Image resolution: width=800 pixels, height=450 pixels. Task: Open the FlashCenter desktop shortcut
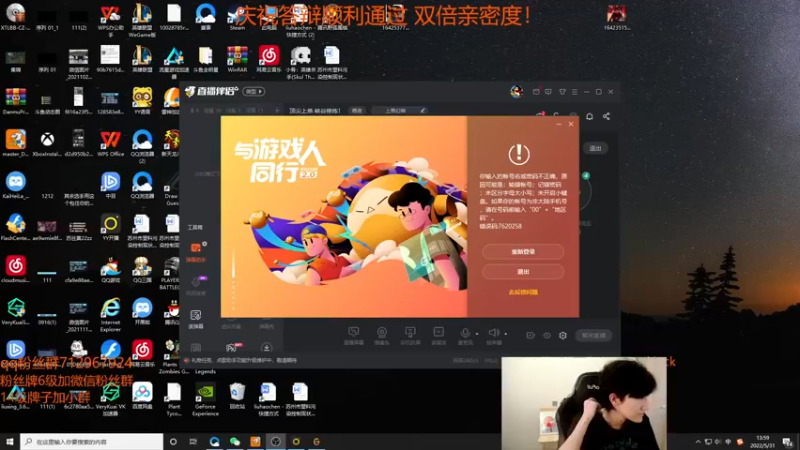coord(15,228)
